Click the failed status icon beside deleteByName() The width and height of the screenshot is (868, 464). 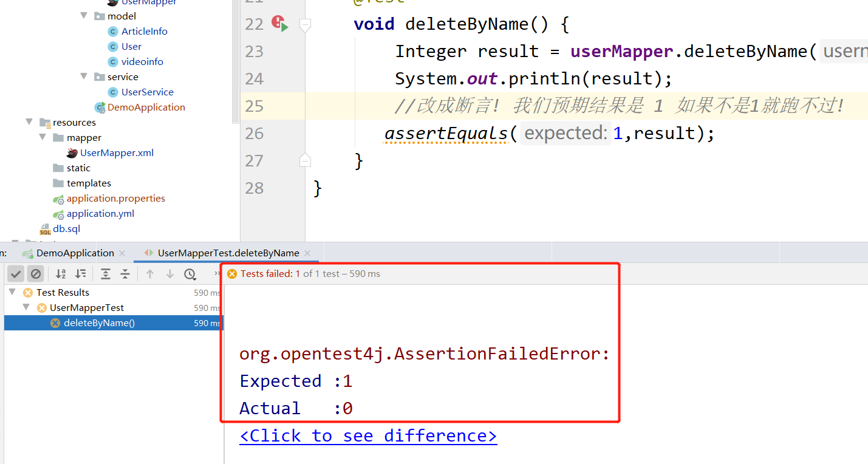55,323
